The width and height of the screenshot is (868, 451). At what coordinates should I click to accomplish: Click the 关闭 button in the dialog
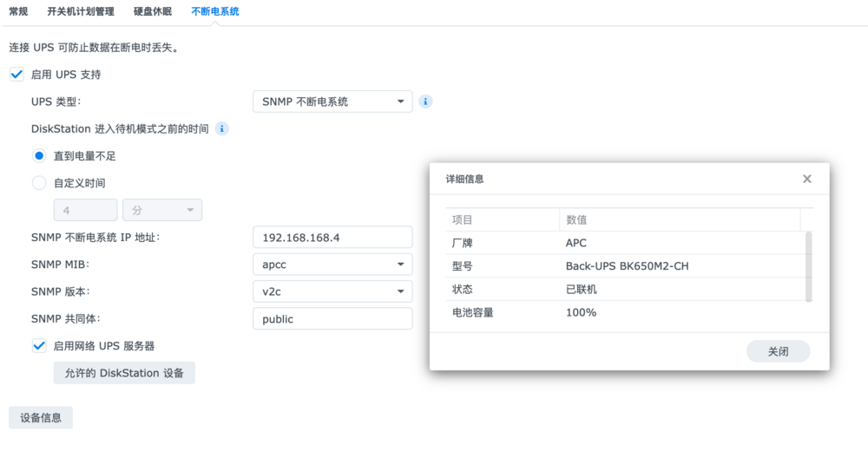tap(779, 351)
